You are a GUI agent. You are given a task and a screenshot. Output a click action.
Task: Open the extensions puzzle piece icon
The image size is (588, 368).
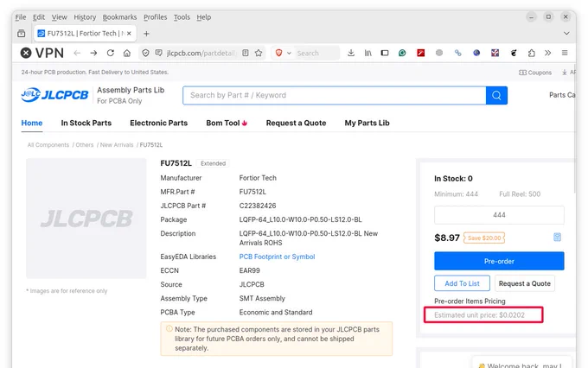532,54
